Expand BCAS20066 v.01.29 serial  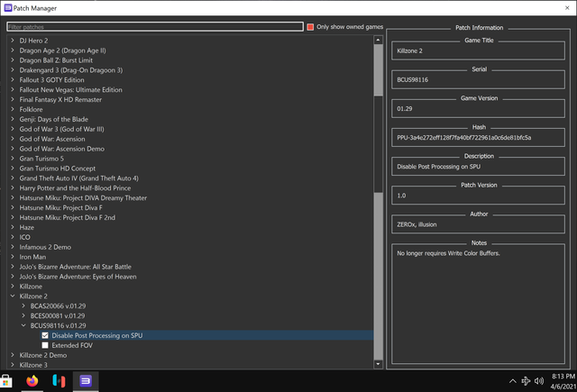[x=23, y=306]
